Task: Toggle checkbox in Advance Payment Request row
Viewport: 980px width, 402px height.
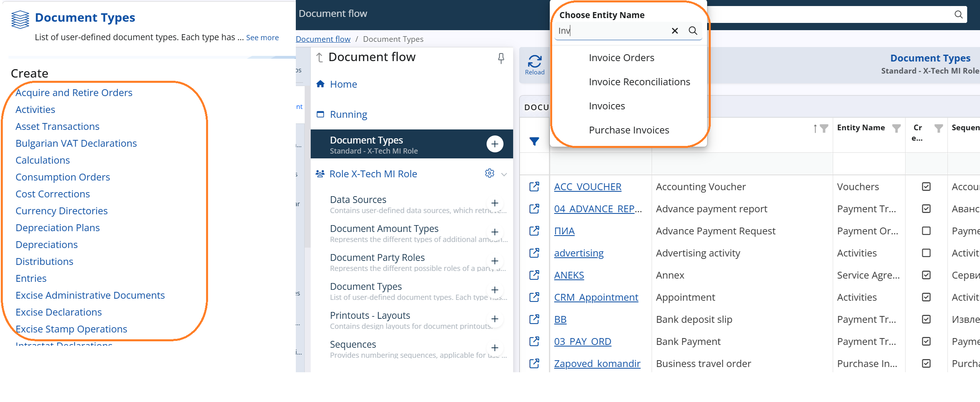Action: (x=926, y=231)
